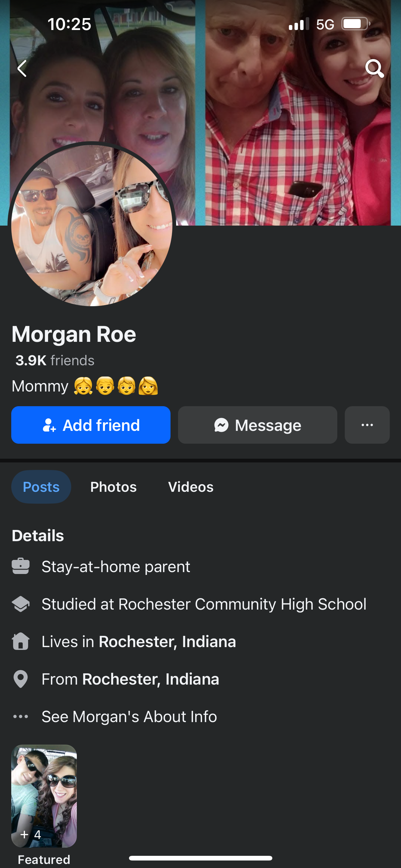Switch to the Videos tab
This screenshot has height=868, width=401.
[x=191, y=487]
